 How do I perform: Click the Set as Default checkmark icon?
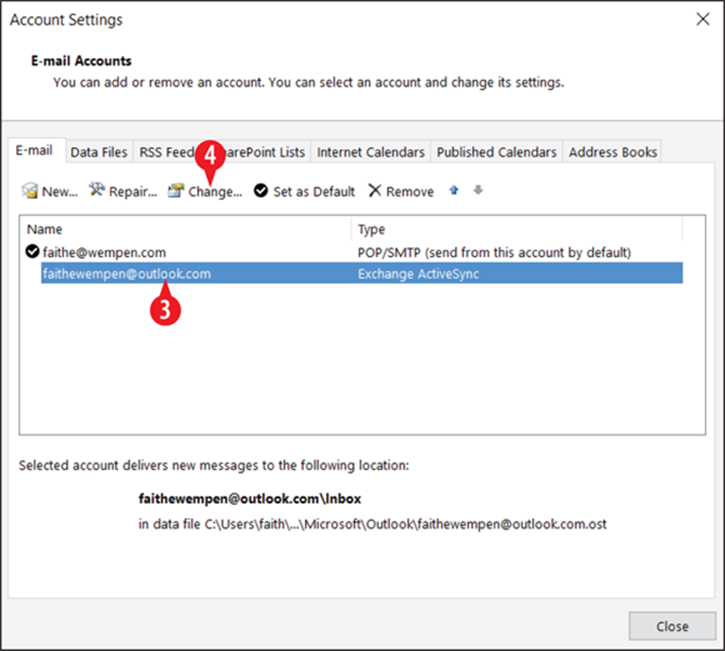pos(261,190)
